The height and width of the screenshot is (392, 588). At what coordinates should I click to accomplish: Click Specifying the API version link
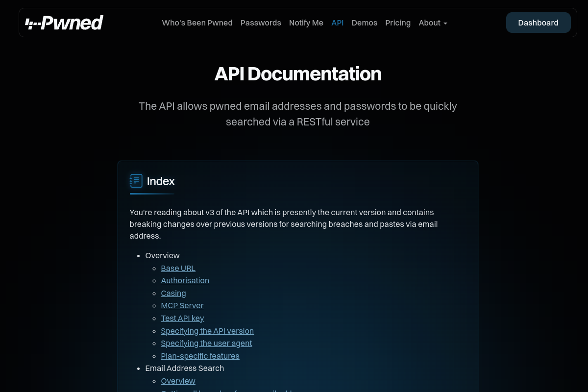pyautogui.click(x=207, y=331)
